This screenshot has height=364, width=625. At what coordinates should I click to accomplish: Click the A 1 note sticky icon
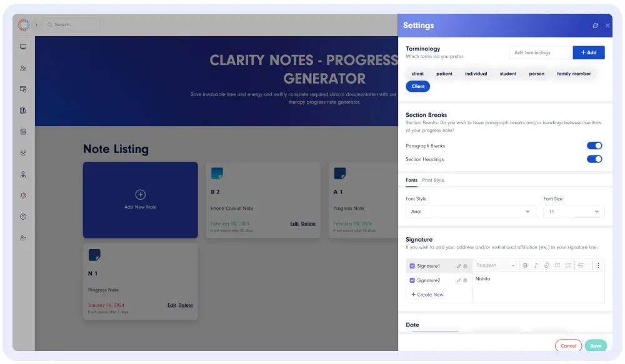pos(339,173)
